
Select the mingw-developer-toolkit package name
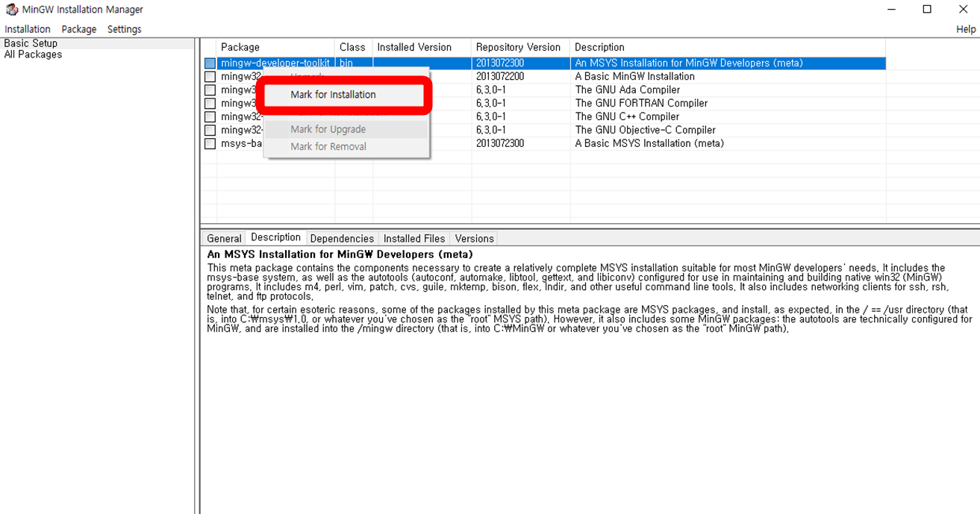[275, 63]
